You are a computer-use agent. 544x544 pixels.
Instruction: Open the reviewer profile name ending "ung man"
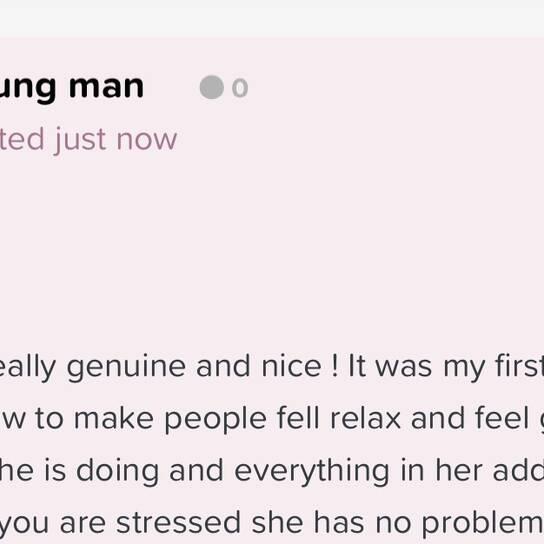71,88
